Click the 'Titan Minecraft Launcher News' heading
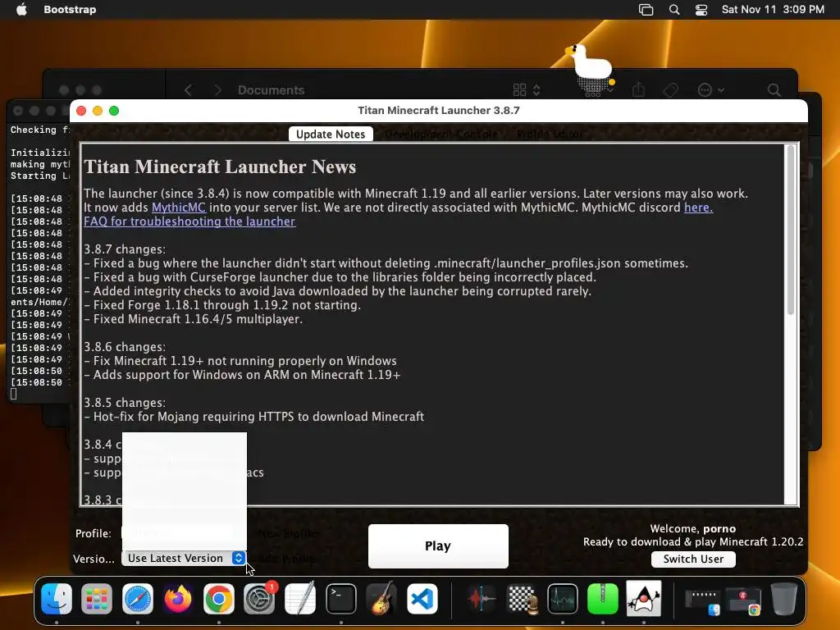The width and height of the screenshot is (840, 630). (x=220, y=167)
